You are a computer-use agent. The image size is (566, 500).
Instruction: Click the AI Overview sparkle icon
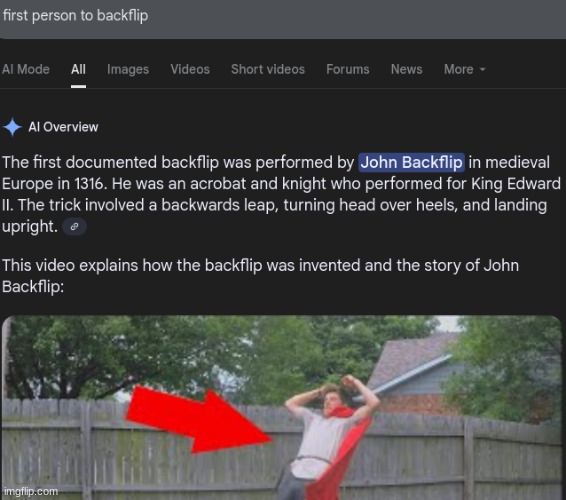pyautogui.click(x=12, y=127)
